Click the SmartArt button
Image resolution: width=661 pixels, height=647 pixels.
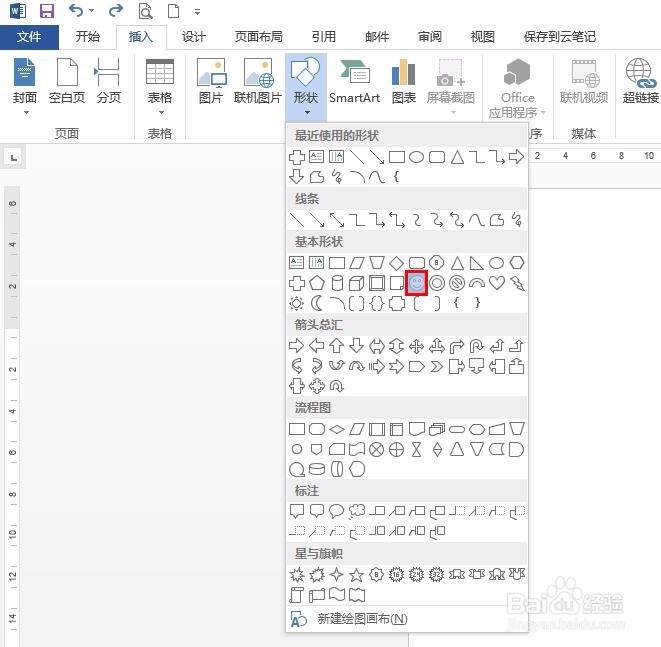[354, 81]
